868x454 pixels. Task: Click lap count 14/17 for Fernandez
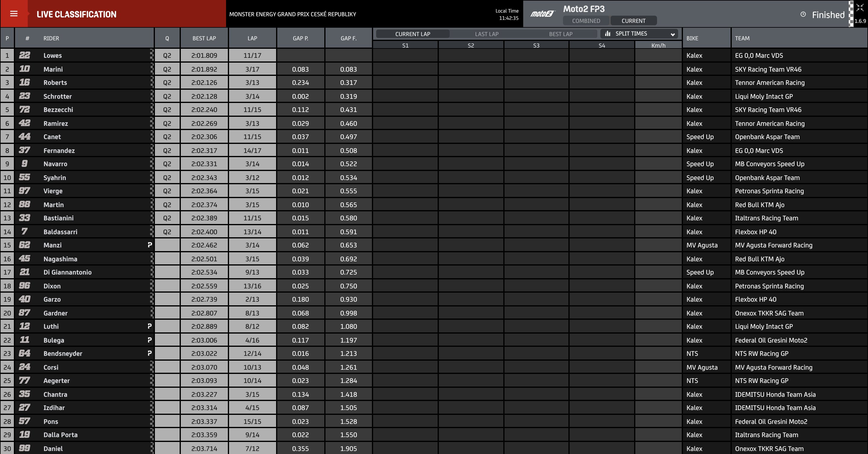(252, 151)
